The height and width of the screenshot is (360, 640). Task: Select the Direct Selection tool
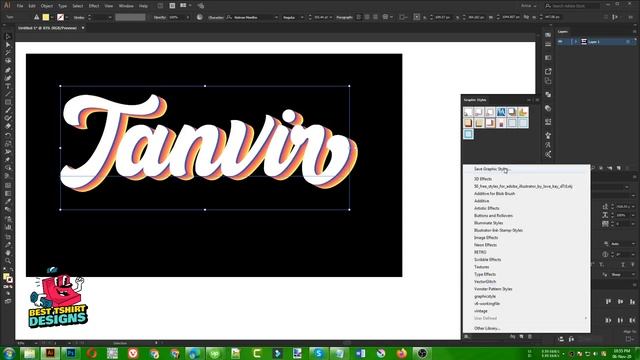[x=8, y=44]
